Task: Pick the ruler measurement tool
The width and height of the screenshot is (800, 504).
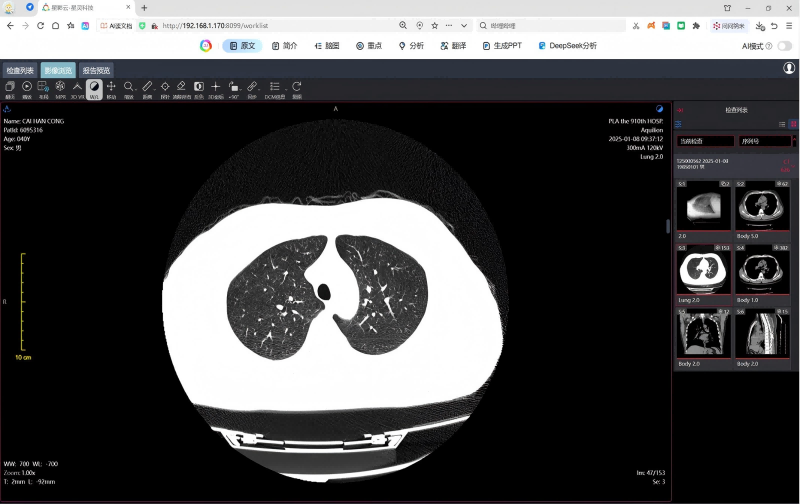Action: pyautogui.click(x=147, y=90)
